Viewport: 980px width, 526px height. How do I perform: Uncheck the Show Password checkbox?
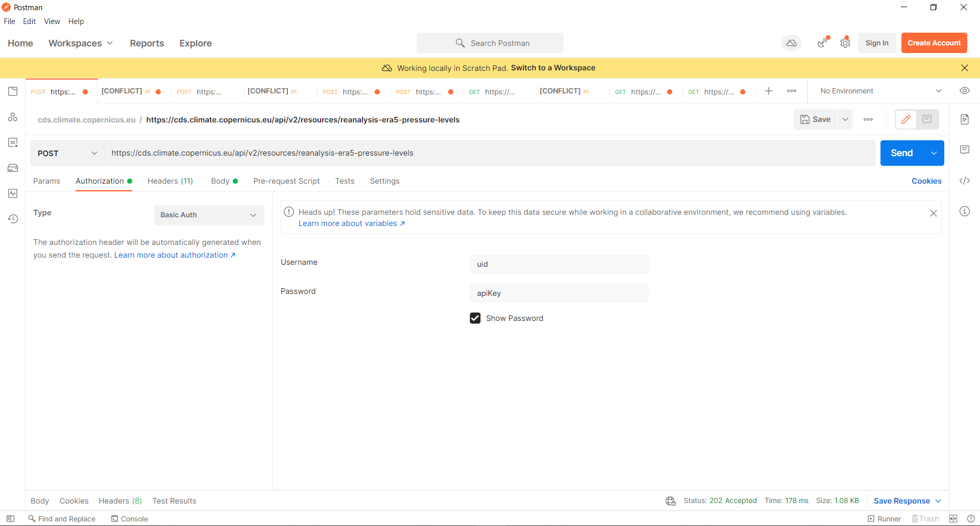coord(475,318)
